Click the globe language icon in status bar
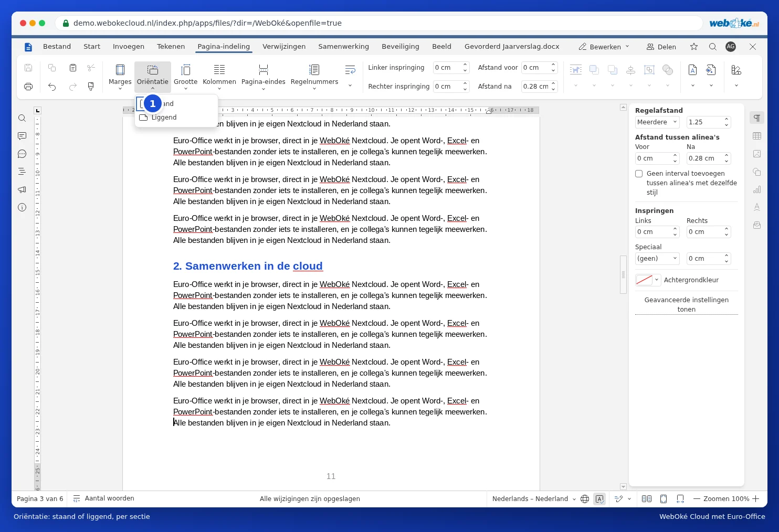 tap(585, 499)
